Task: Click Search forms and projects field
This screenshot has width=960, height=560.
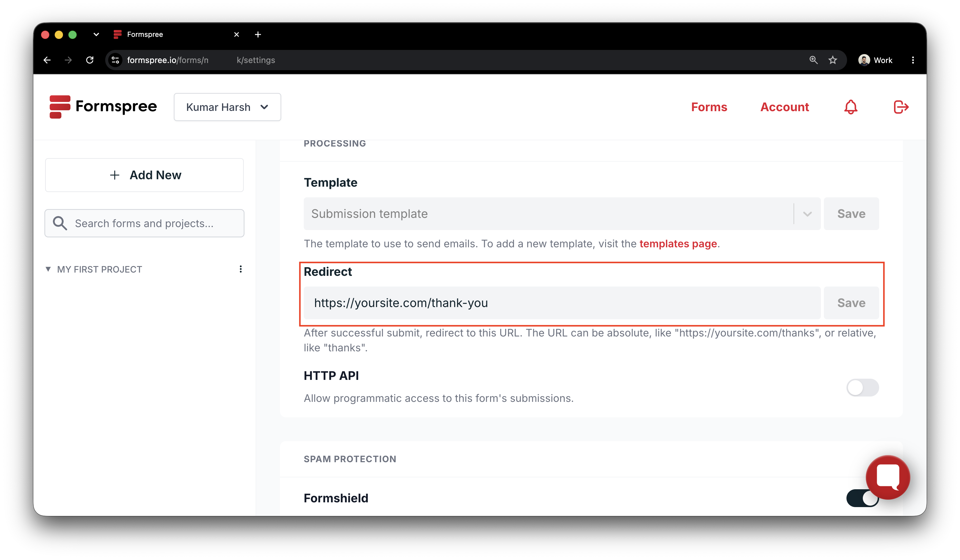Action: click(x=144, y=223)
